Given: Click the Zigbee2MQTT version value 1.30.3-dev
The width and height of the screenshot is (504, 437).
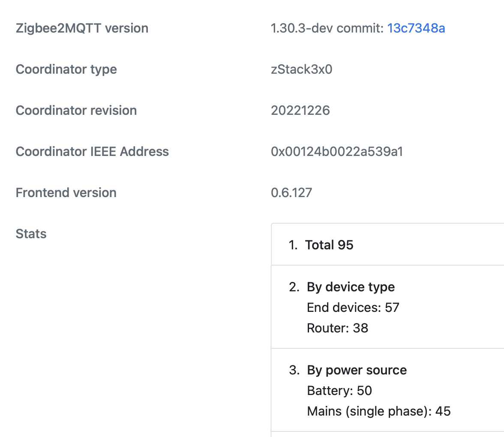Looking at the screenshot, I should point(306,28).
